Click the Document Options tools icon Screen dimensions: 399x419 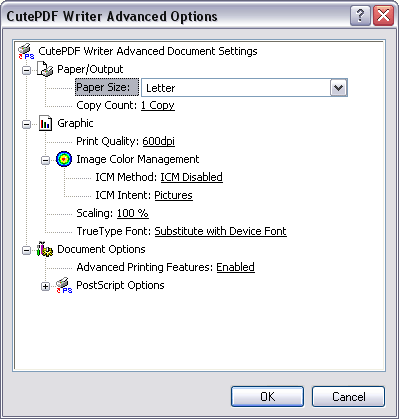(45, 249)
